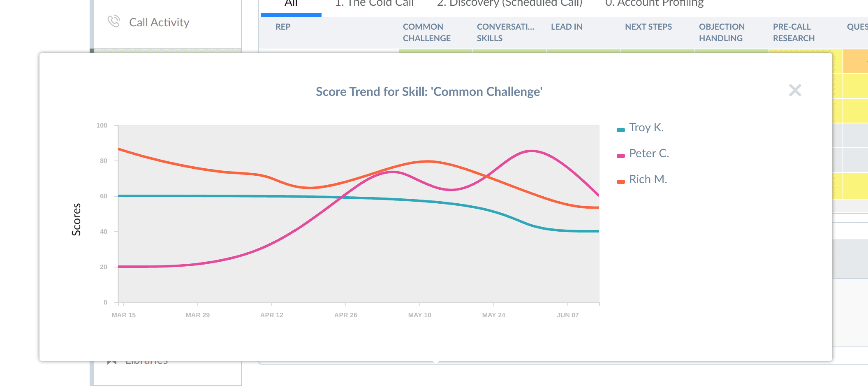Click the Objection Handling column header
The width and height of the screenshot is (868, 386).
point(721,33)
